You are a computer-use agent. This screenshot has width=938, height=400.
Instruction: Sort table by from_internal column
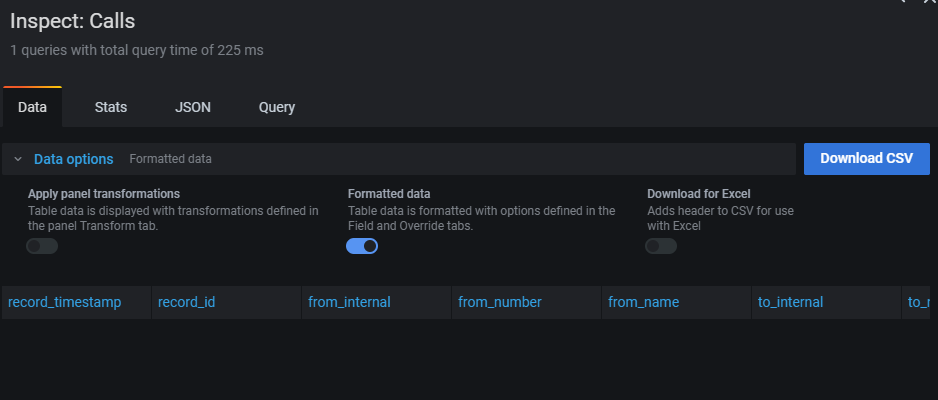tap(349, 302)
